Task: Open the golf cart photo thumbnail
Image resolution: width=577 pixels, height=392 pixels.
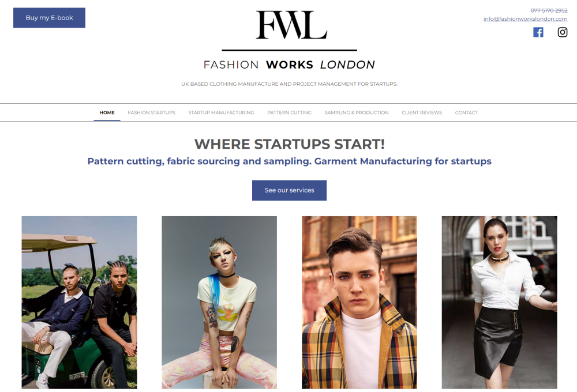Action: point(80,302)
